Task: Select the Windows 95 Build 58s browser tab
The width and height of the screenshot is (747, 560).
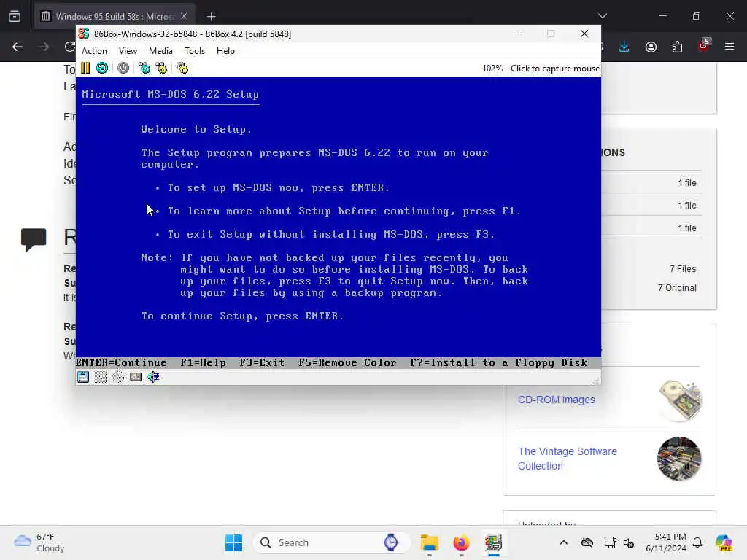Action: click(115, 16)
